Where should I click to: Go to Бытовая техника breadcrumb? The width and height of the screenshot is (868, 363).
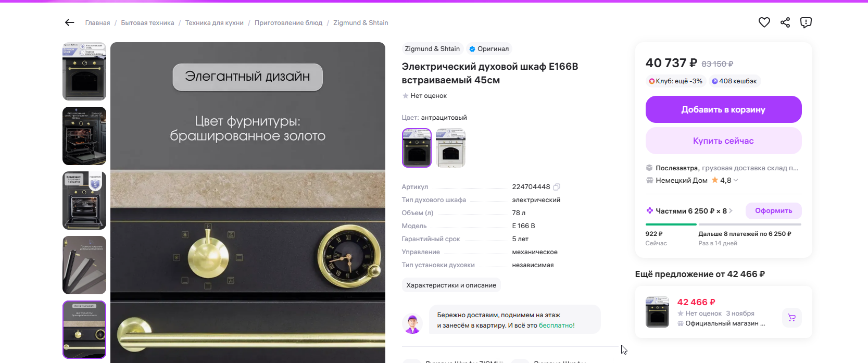pos(147,23)
